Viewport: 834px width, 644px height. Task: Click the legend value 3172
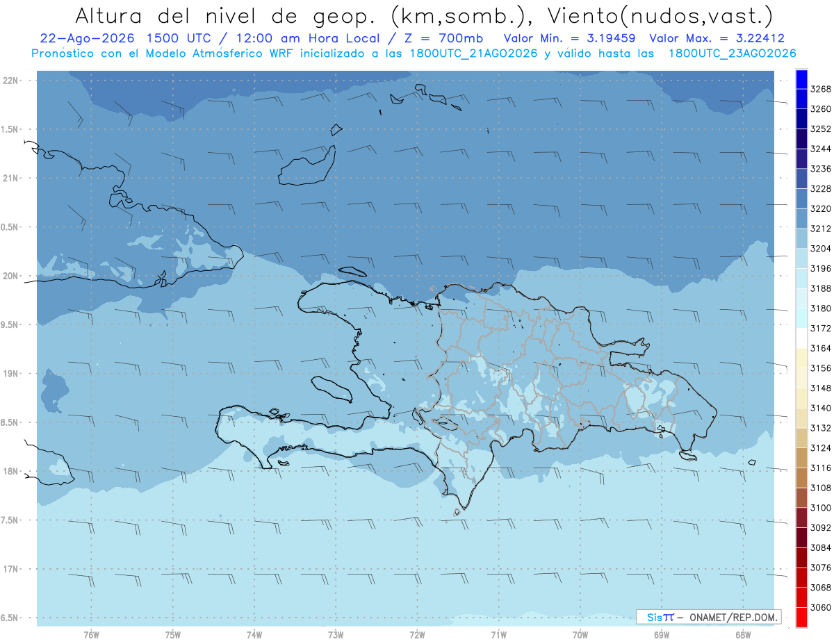820,328
